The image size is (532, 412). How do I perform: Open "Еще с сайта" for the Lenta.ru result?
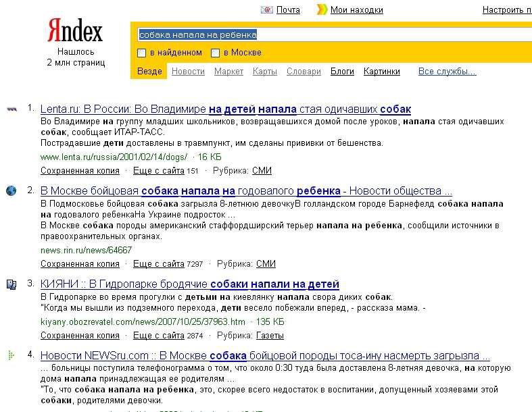tap(158, 170)
